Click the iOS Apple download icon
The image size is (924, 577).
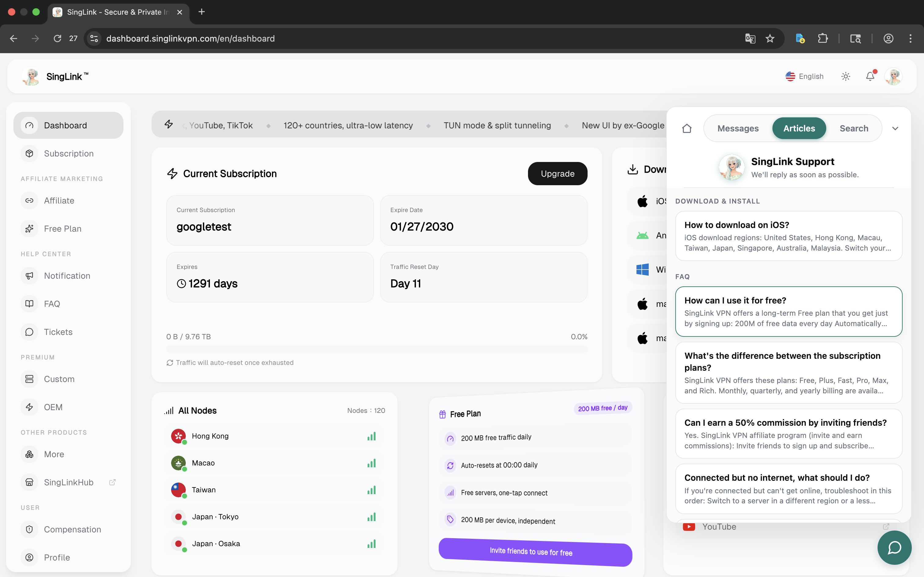point(643,201)
